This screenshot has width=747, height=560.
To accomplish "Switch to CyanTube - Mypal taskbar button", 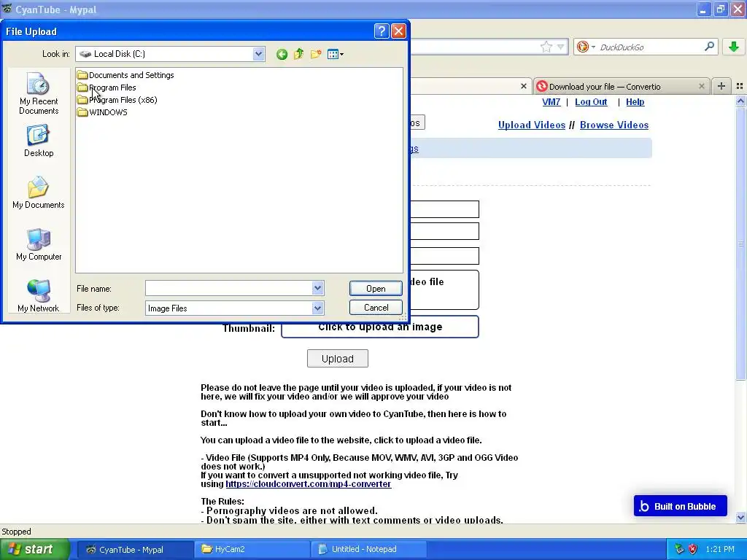I will pyautogui.click(x=135, y=550).
